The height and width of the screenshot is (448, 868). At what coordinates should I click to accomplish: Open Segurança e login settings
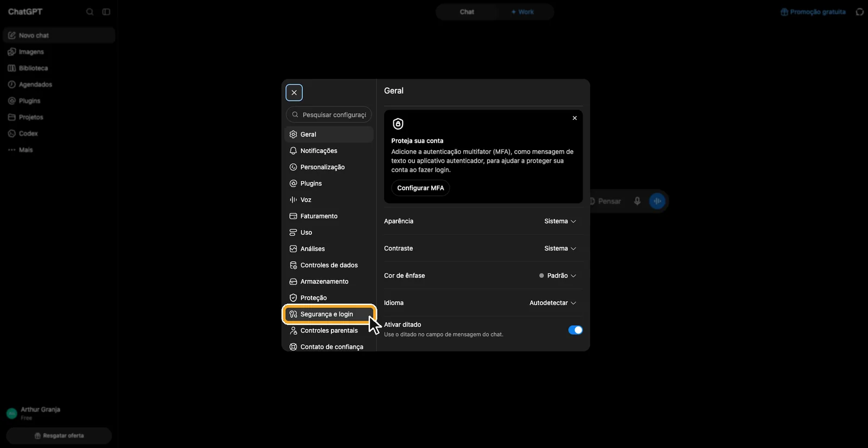click(x=329, y=314)
